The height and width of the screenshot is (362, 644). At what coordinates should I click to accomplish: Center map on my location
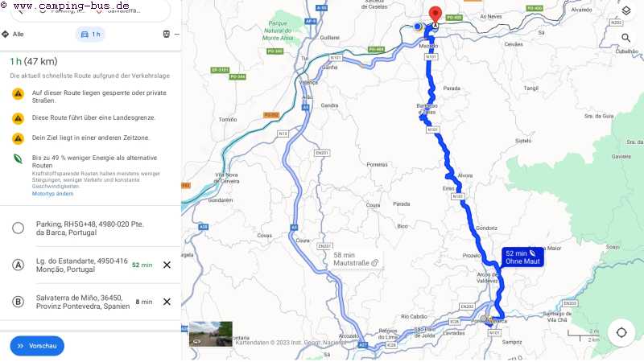pyautogui.click(x=621, y=332)
